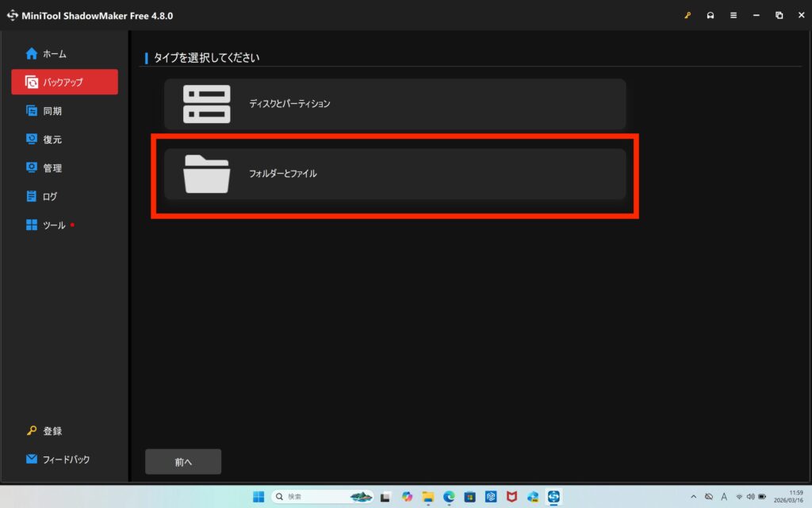Click the 登録 register key item
812x508 pixels.
pos(52,431)
